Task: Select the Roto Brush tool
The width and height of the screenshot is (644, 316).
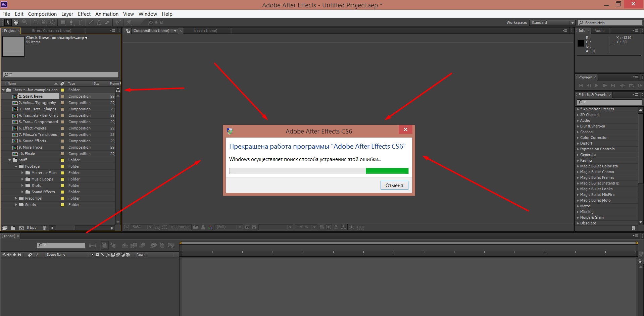Action: 118,22
